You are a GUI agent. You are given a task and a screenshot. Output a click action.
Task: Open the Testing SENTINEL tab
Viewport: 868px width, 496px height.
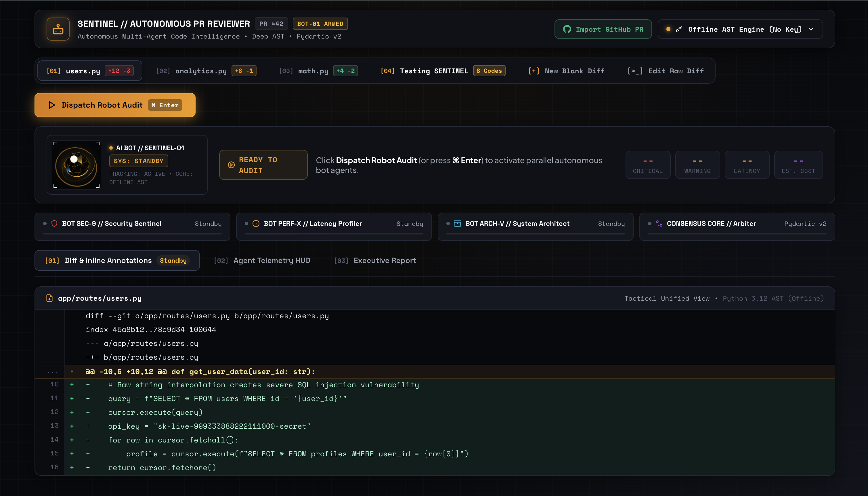443,71
